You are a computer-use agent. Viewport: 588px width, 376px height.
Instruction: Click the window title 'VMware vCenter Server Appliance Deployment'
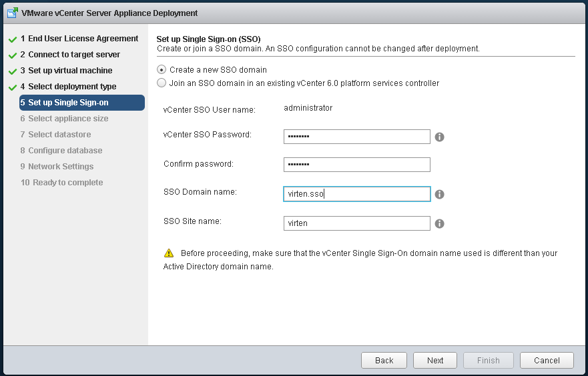coord(109,13)
